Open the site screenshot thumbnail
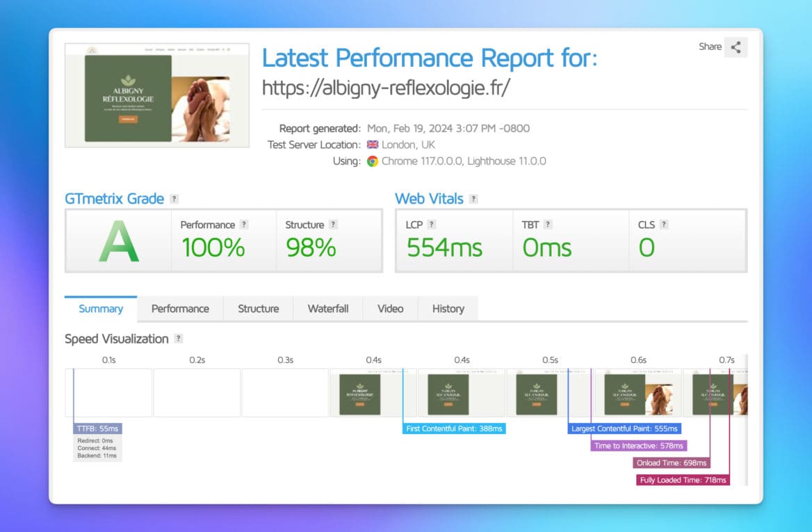Viewport: 812px width, 532px height. point(157,95)
